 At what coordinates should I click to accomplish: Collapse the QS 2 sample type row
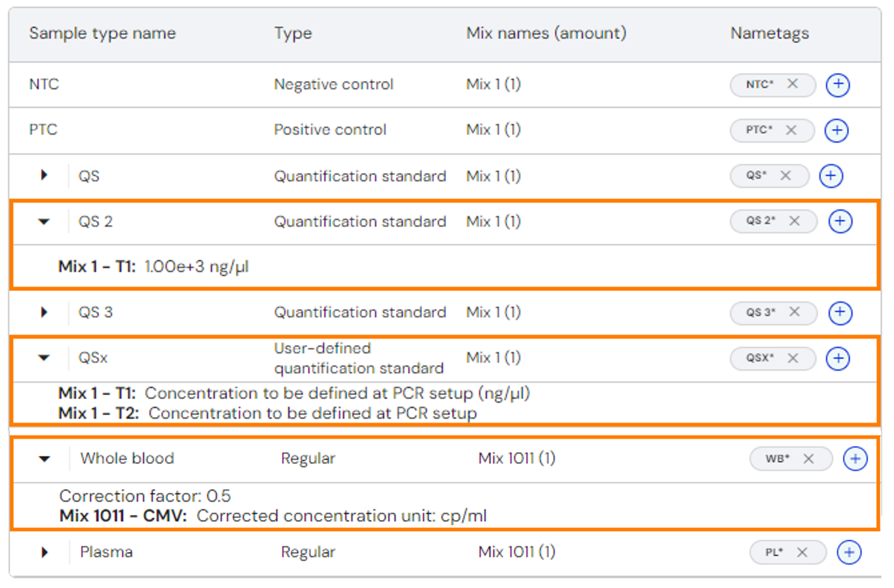(44, 221)
